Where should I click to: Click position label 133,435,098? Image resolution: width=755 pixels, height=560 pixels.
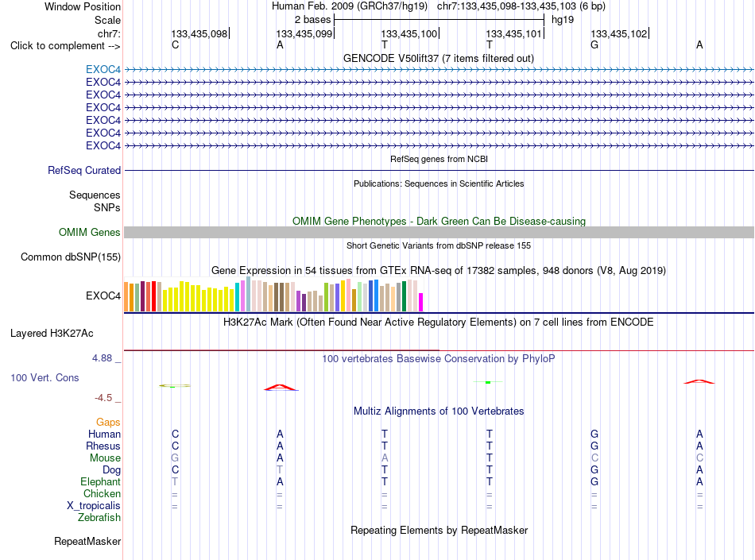[x=199, y=33]
